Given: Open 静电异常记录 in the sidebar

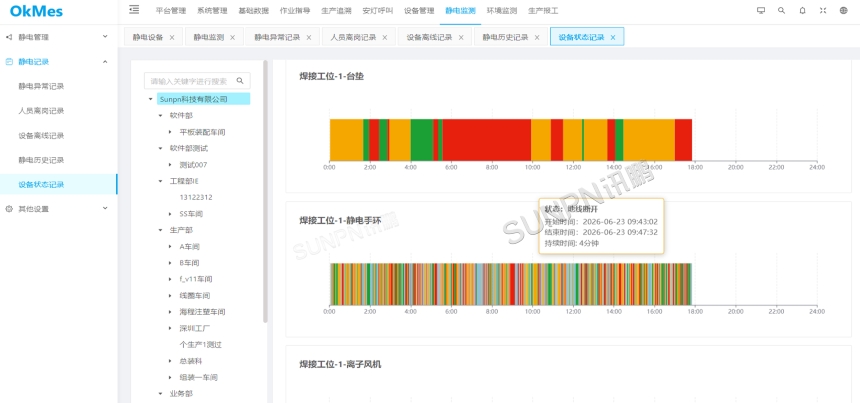Looking at the screenshot, I should click(41, 86).
